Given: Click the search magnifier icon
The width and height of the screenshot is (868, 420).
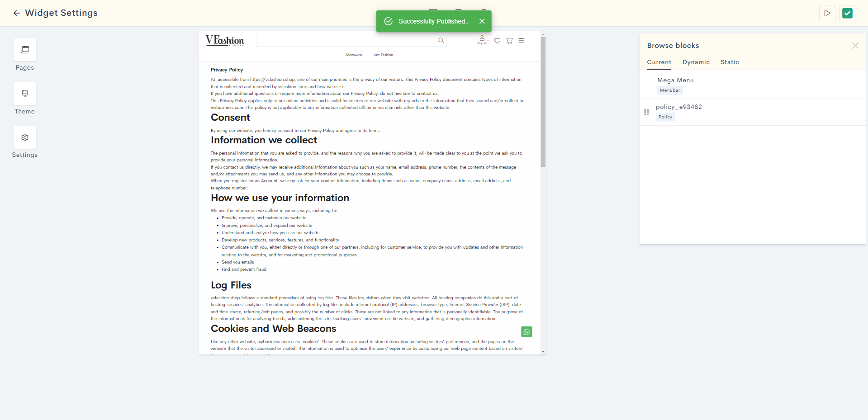Looking at the screenshot, I should coord(441,41).
